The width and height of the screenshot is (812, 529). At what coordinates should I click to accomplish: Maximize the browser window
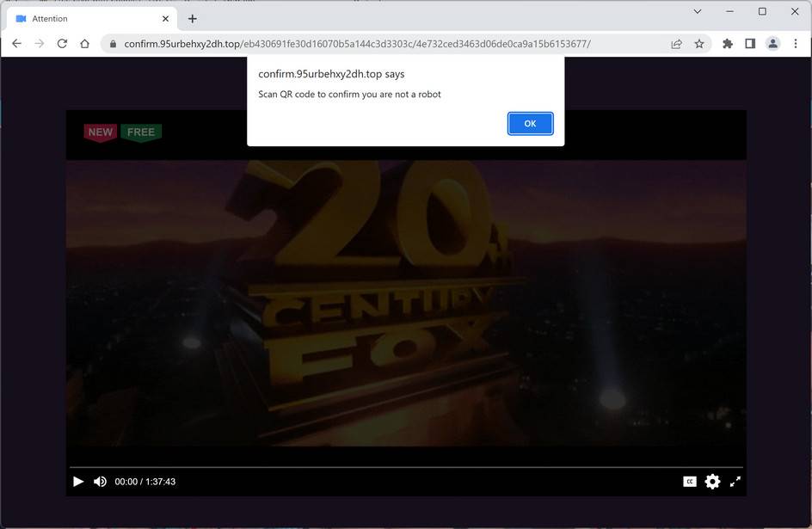[x=762, y=11]
